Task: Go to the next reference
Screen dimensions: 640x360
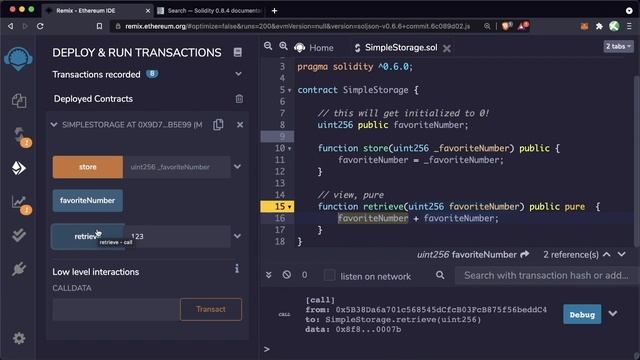Action: 622,254
